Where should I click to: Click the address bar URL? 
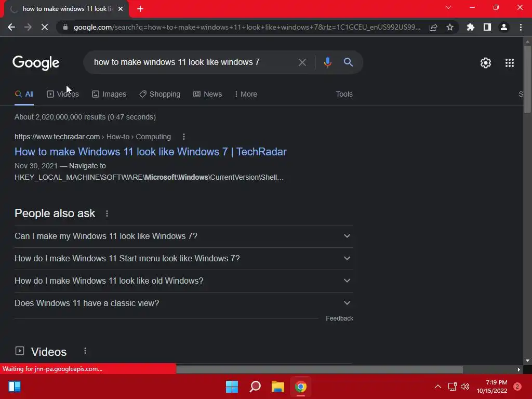coord(247,27)
